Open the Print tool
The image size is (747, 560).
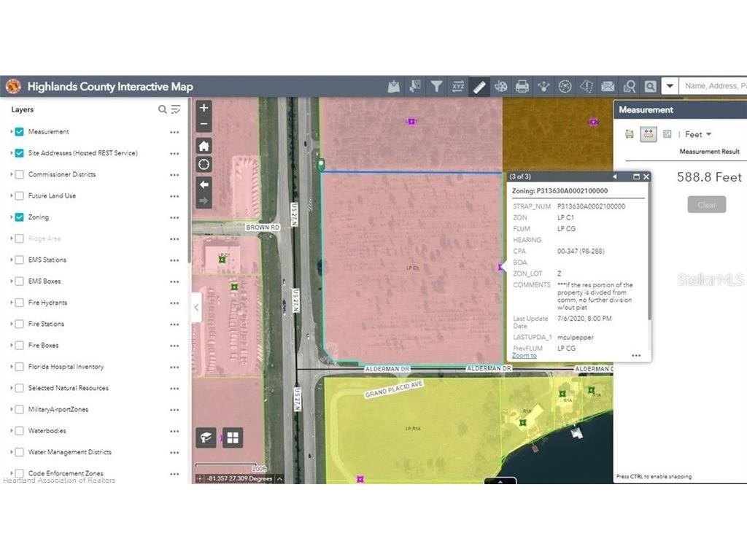522,87
